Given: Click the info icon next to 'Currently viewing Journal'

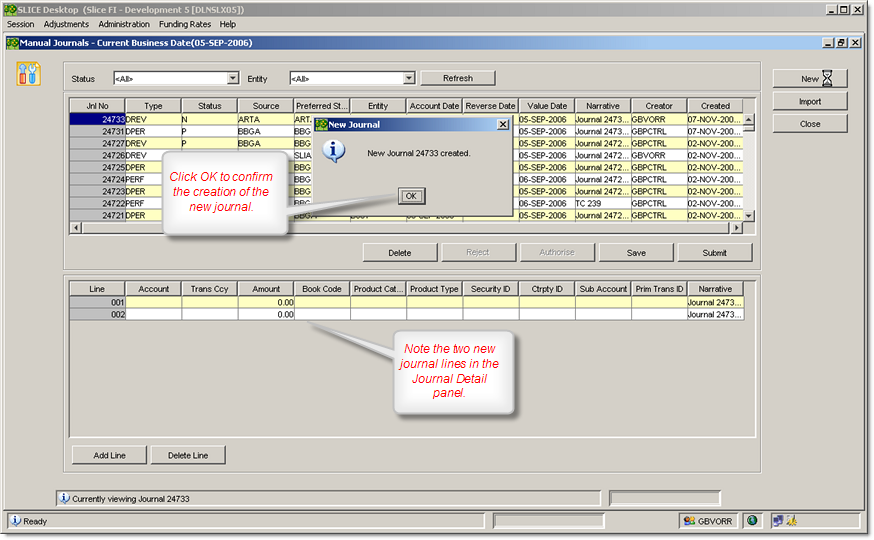Looking at the screenshot, I should pos(64,498).
